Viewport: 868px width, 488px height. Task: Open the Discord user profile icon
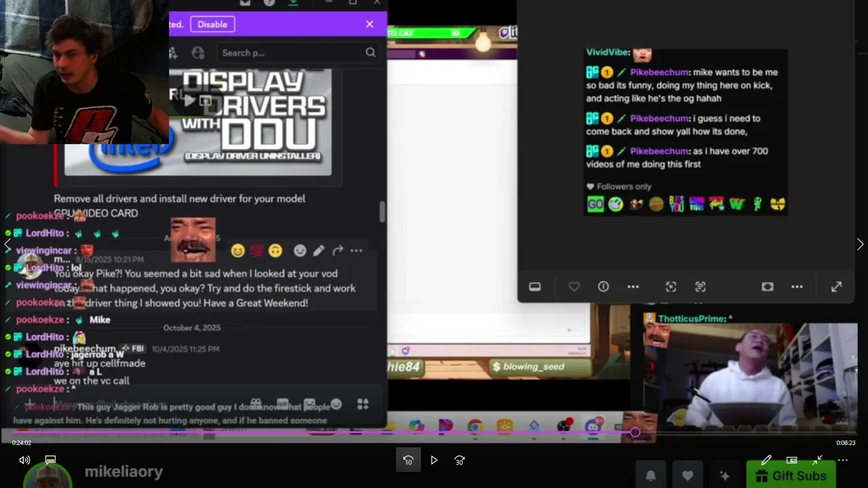click(x=198, y=52)
